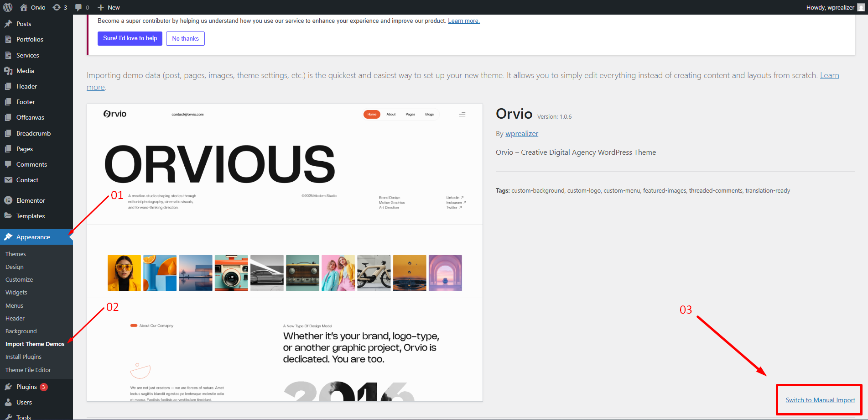
Task: Open the Menus submenu item
Action: (x=14, y=305)
